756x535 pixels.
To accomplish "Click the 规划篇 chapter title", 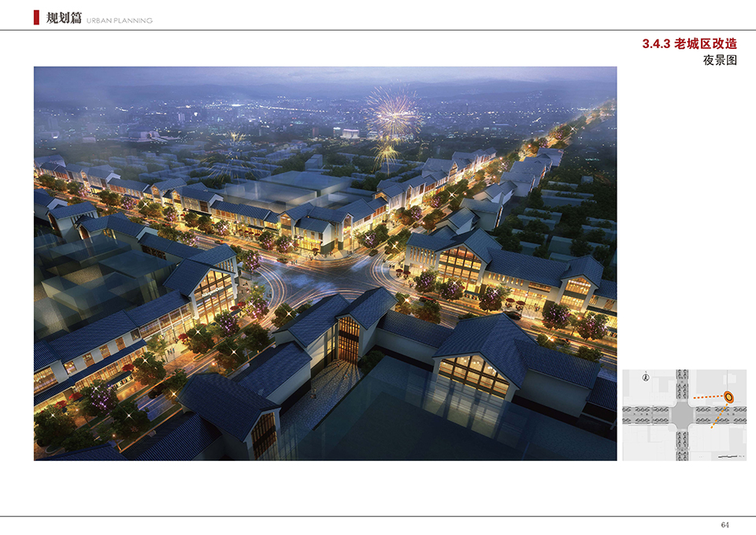I will tap(64, 18).
